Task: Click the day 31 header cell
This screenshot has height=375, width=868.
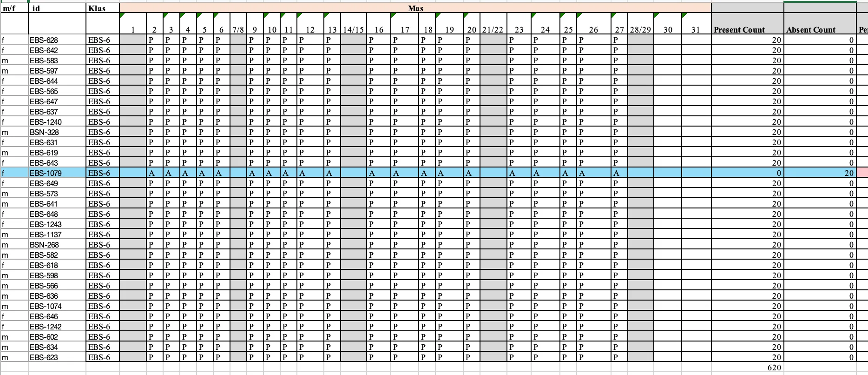Action: 696,23
